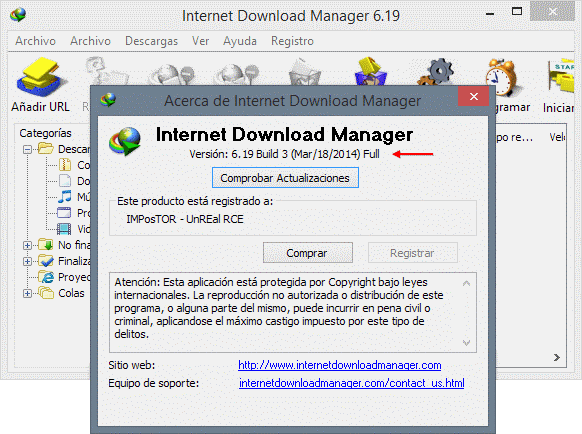The height and width of the screenshot is (434, 582).
Task: Open the Registro menu
Action: pyautogui.click(x=292, y=41)
